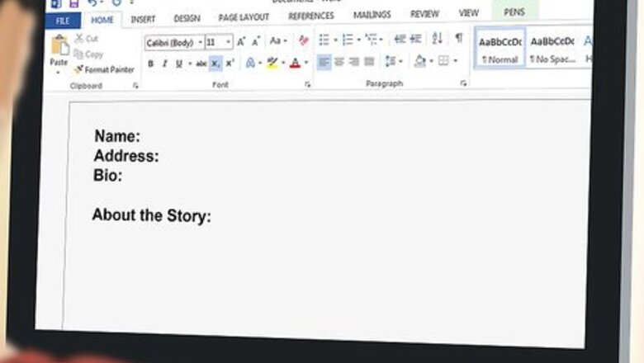The image size is (644, 363).
Task: Click the red Font Color button
Action: click(295, 63)
